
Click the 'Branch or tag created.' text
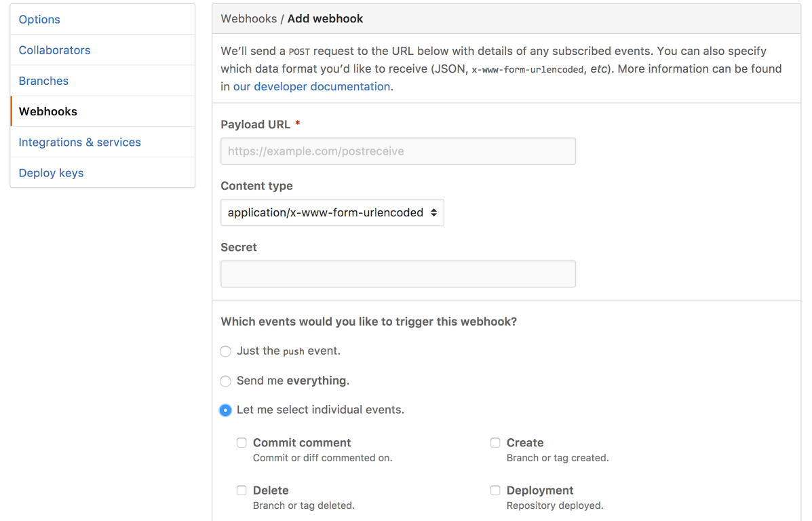557,458
